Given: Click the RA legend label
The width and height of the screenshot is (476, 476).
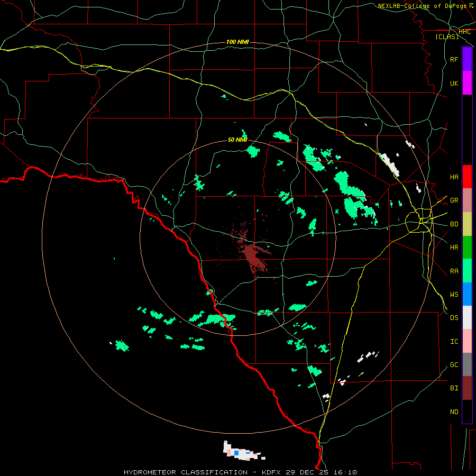Looking at the screenshot, I should tap(454, 271).
